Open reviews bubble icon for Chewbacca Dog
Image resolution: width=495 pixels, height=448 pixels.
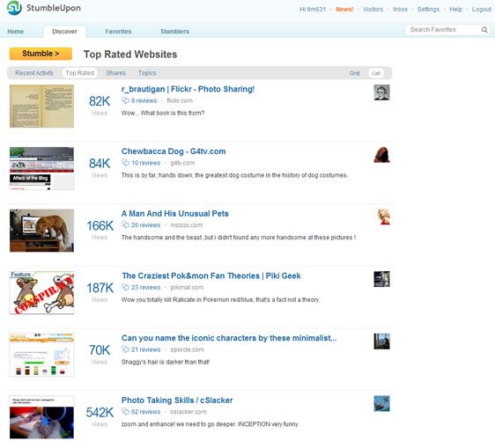(125, 163)
